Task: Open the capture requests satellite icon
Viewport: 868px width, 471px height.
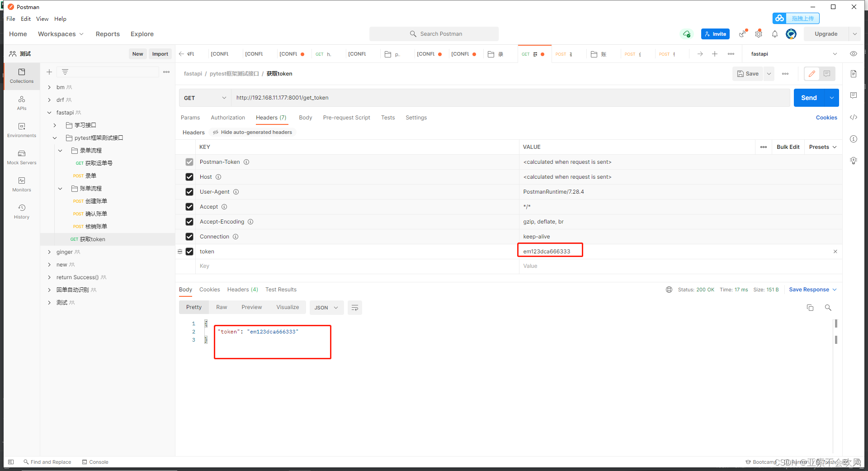Action: click(x=743, y=34)
